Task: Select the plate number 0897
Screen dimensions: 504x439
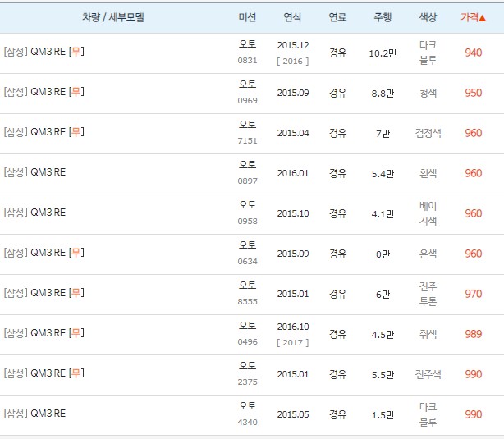Action: tap(248, 181)
